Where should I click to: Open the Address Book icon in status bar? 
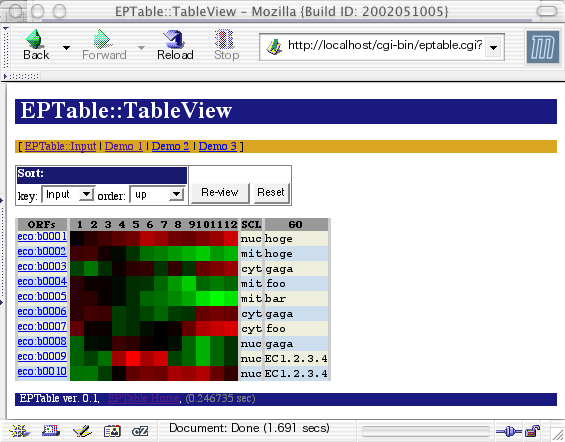tap(112, 431)
